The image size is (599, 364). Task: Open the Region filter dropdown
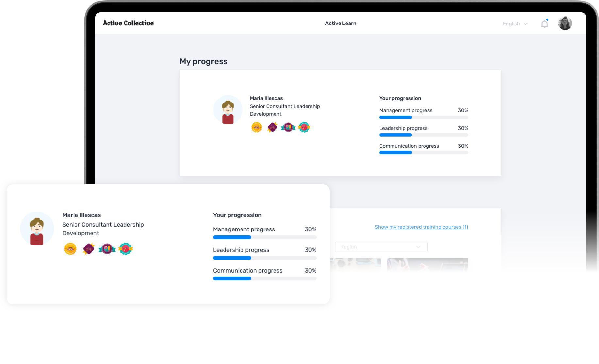[x=381, y=247]
